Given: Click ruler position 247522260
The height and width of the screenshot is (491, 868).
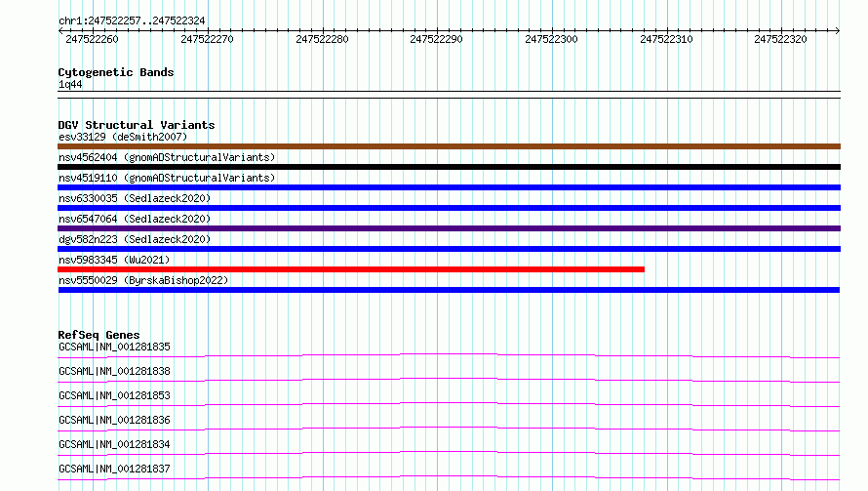Looking at the screenshot, I should [x=92, y=39].
